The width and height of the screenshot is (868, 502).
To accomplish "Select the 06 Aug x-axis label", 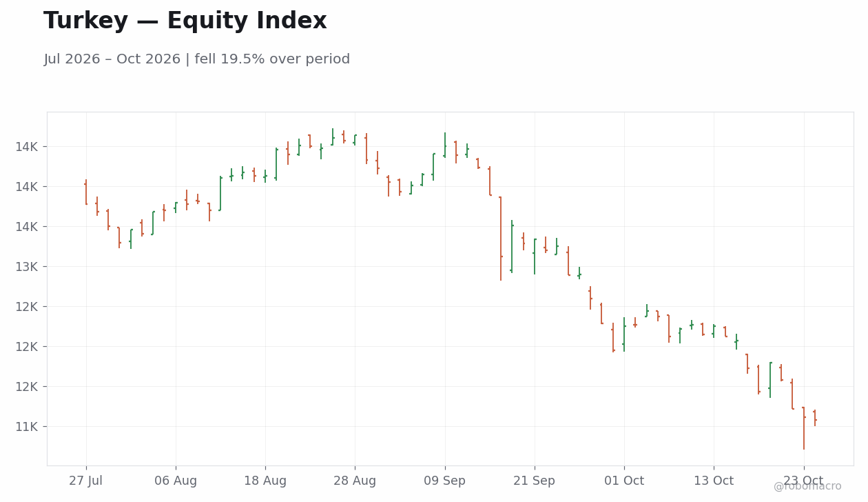I will coord(176,481).
